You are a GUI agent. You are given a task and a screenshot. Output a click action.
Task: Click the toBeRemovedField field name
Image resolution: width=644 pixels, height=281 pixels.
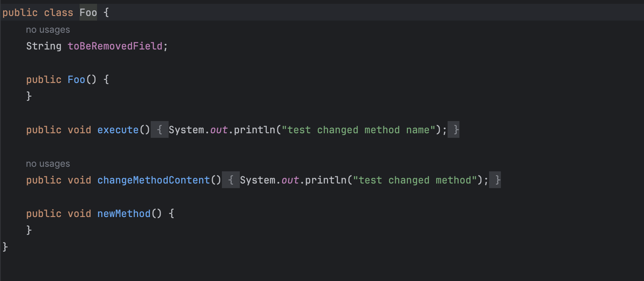pyautogui.click(x=115, y=46)
